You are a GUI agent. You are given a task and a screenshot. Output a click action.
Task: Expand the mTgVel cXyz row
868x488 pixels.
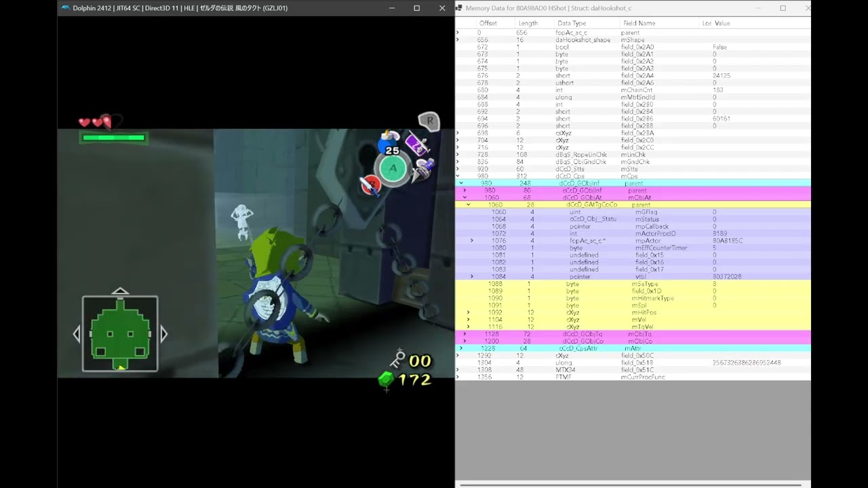[x=469, y=327]
